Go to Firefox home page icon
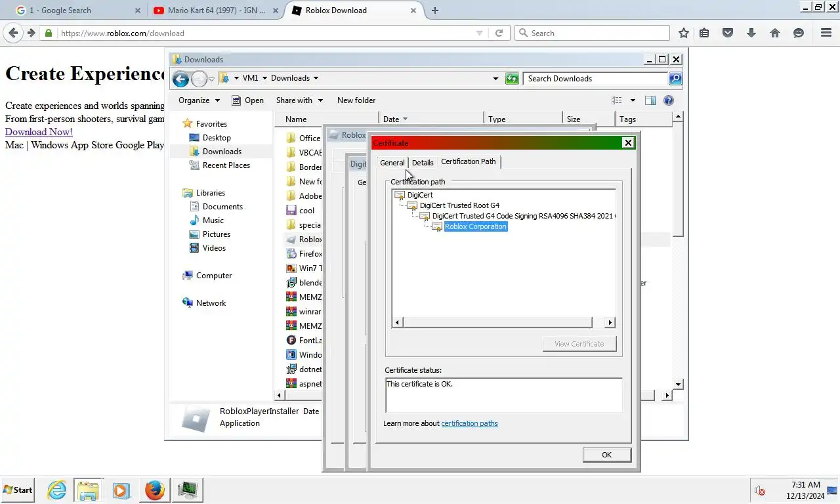The image size is (840, 504). (775, 33)
